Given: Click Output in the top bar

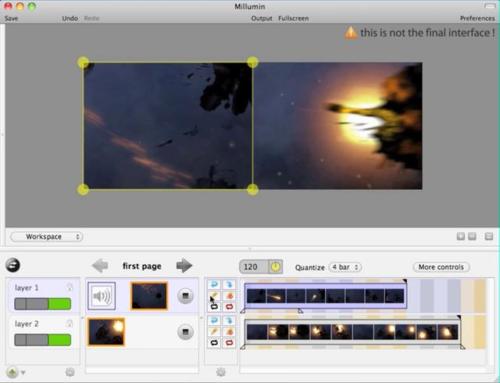Looking at the screenshot, I should pos(262,18).
